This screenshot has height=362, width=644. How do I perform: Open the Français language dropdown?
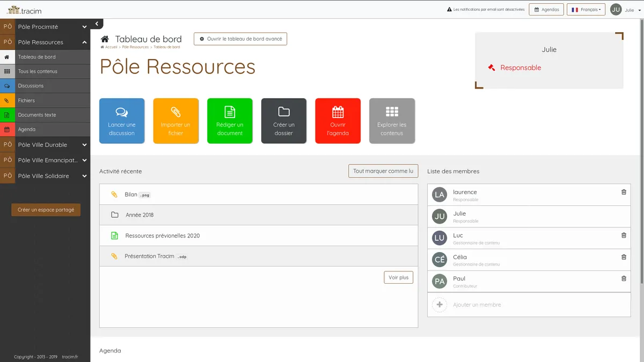pos(586,10)
